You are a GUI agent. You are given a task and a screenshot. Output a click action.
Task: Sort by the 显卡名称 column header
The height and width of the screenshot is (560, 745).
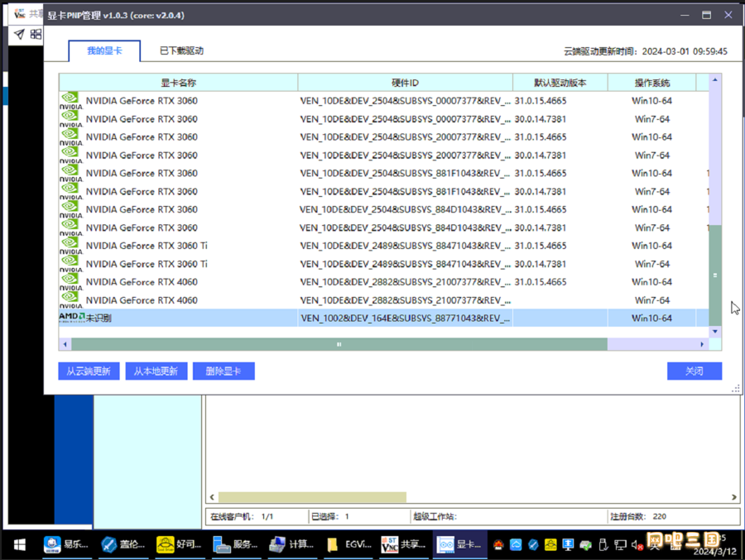(179, 83)
